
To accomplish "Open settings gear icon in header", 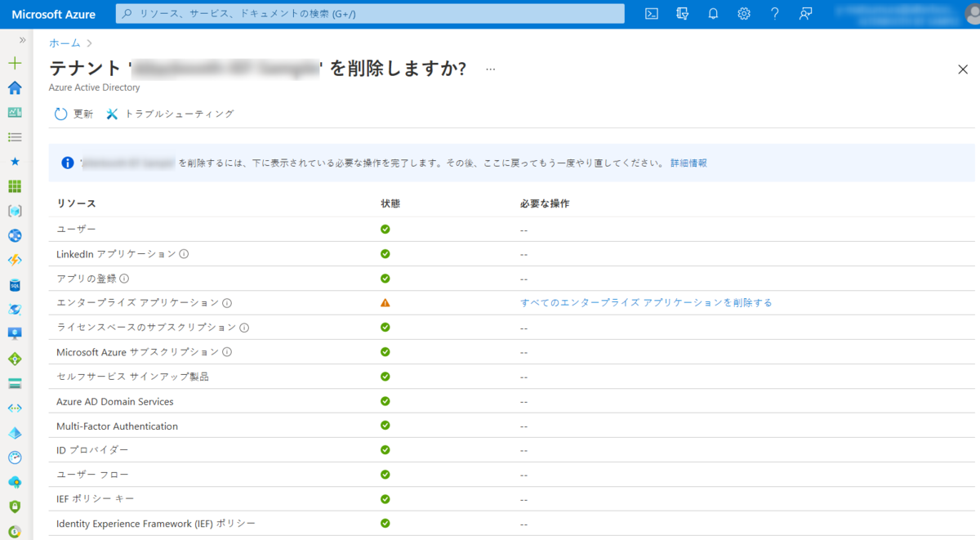I will coord(744,14).
